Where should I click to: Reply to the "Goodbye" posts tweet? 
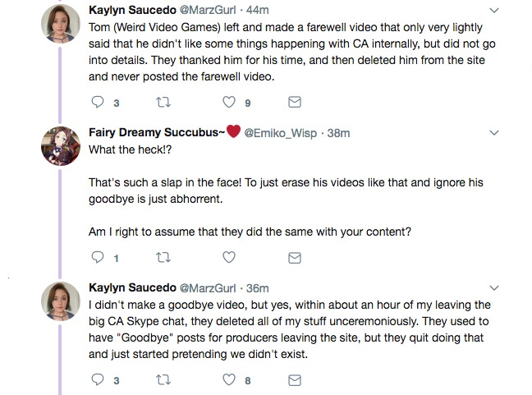97,380
